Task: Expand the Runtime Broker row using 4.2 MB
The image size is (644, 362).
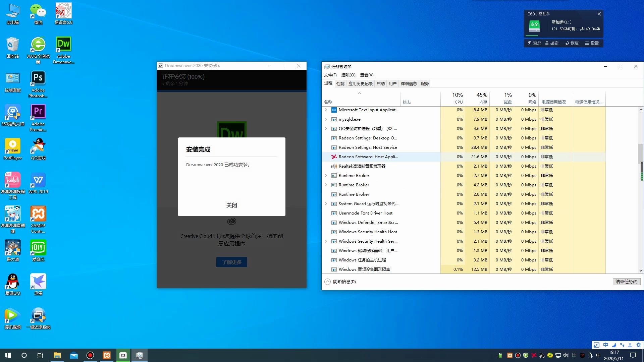Action: pyautogui.click(x=326, y=185)
